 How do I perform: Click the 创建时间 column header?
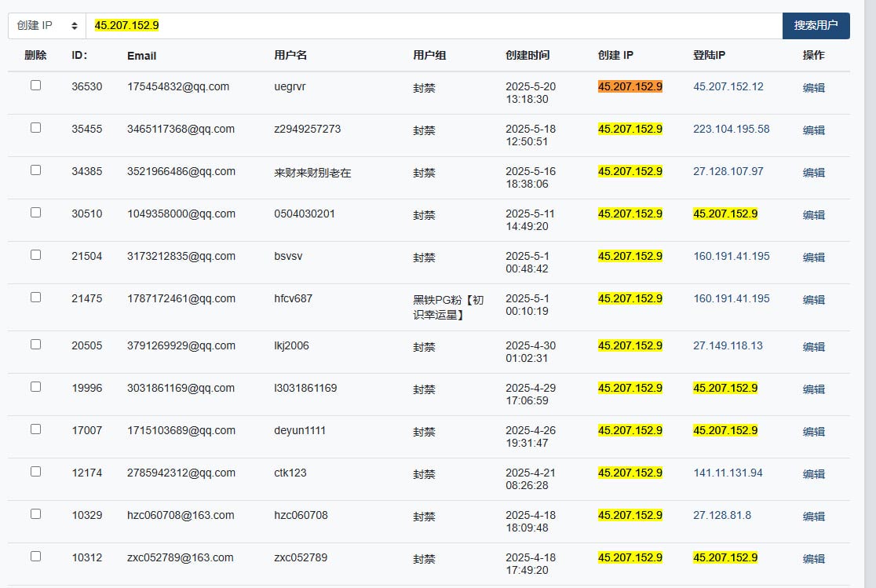527,55
